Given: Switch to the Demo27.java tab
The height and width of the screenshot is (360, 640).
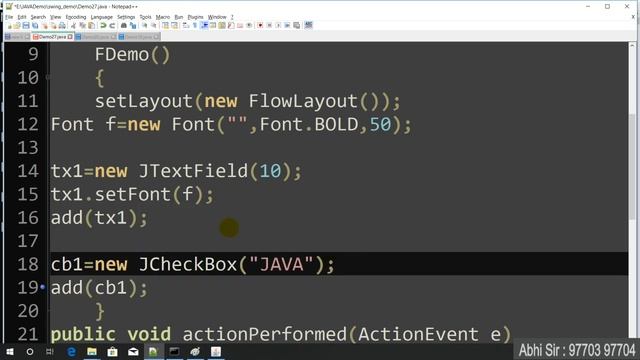Looking at the screenshot, I should point(52,37).
